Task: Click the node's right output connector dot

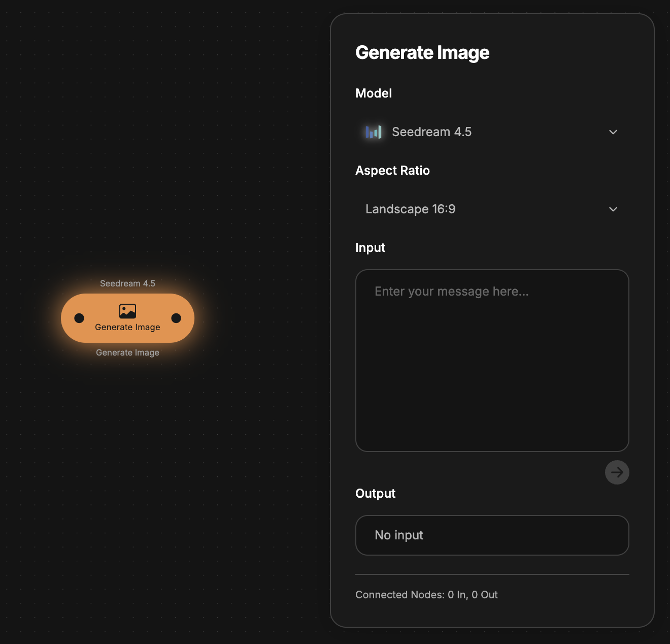Action: point(176,318)
